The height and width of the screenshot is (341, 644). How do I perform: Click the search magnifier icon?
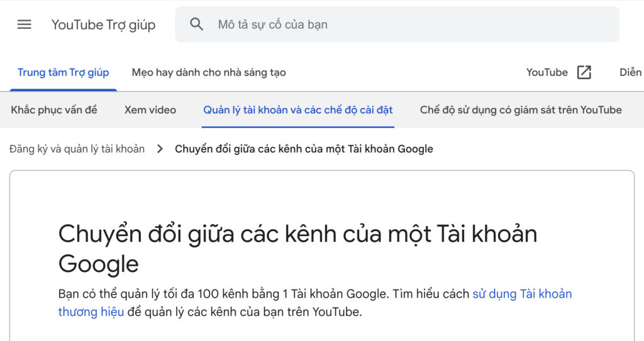[x=196, y=24]
